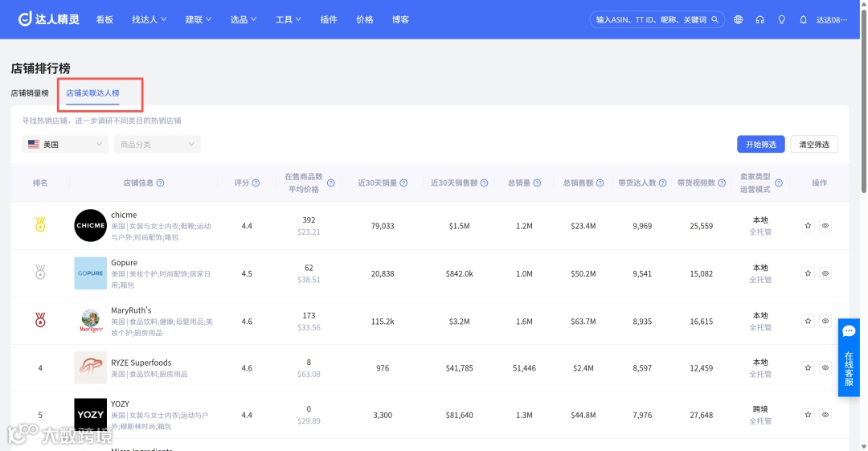Click MaryRuth's $3.2M sales amount
This screenshot has height=451, width=868.
click(460, 322)
